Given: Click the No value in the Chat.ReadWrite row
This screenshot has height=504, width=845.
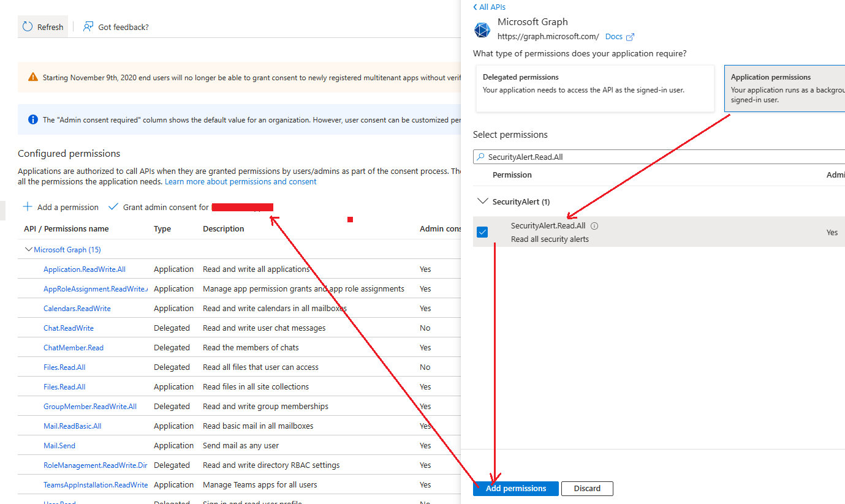Looking at the screenshot, I should pos(425,328).
